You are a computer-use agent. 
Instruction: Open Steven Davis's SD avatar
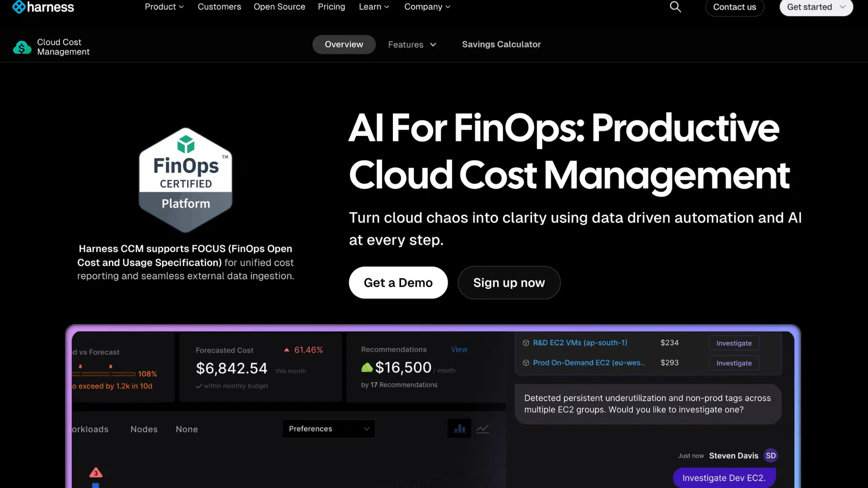pos(770,455)
